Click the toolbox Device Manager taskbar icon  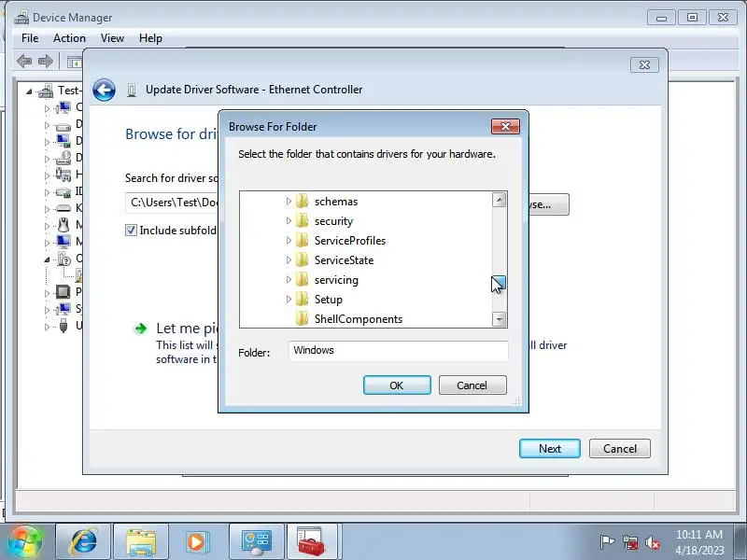[x=312, y=541]
